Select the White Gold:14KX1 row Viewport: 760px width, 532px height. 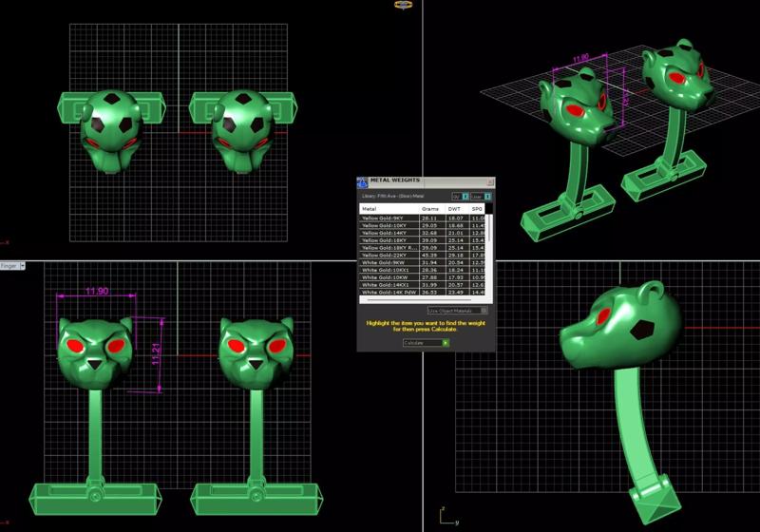tap(422, 285)
